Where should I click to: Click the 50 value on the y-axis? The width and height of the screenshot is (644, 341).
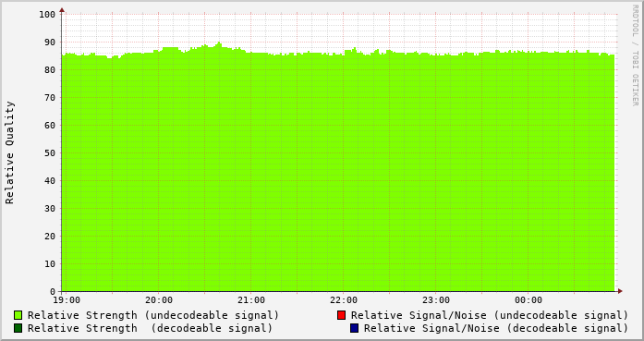tap(50, 153)
